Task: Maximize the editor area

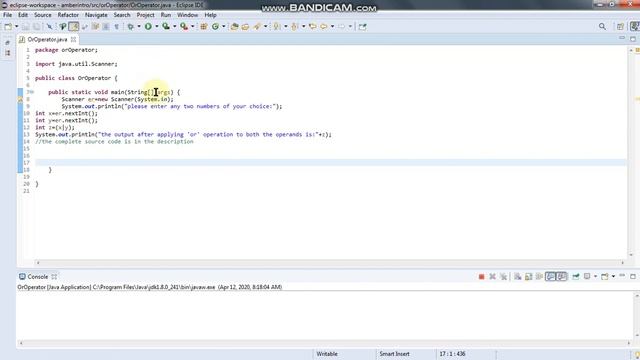Action: (x=633, y=38)
